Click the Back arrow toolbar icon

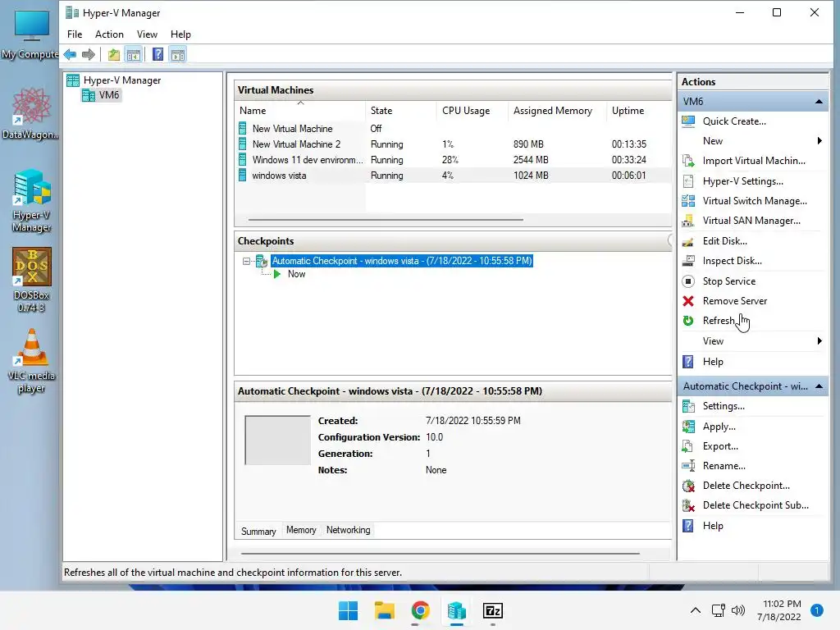click(70, 55)
